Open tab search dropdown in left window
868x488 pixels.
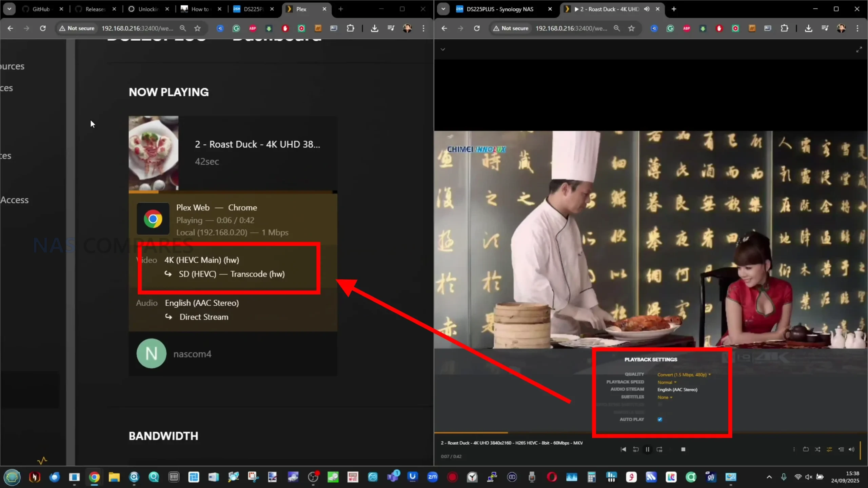pyautogui.click(x=9, y=9)
